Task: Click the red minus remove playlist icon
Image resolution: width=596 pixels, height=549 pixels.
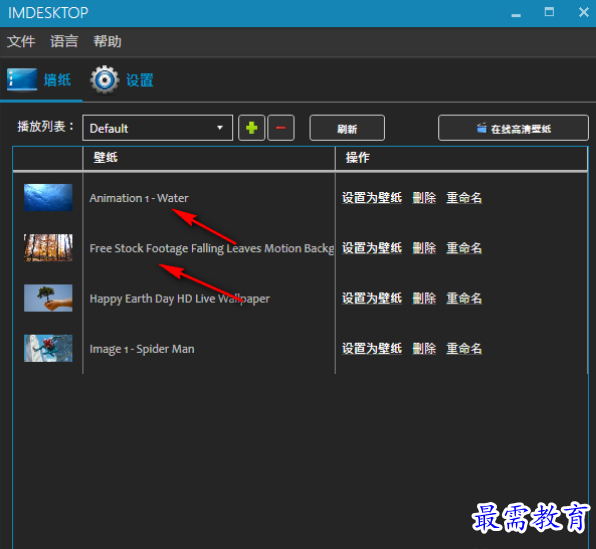Action: (281, 128)
